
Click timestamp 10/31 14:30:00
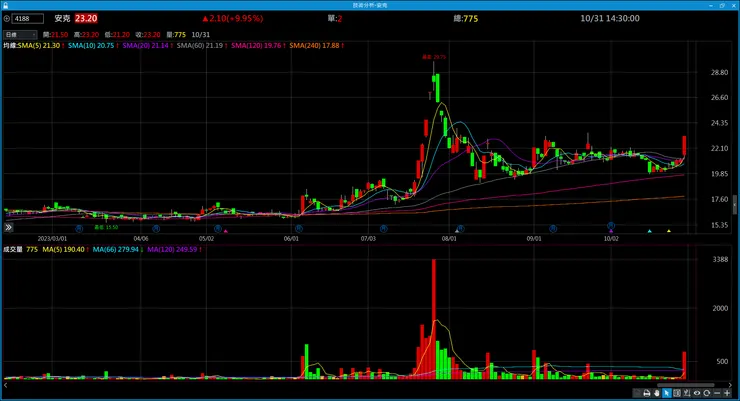pyautogui.click(x=610, y=18)
